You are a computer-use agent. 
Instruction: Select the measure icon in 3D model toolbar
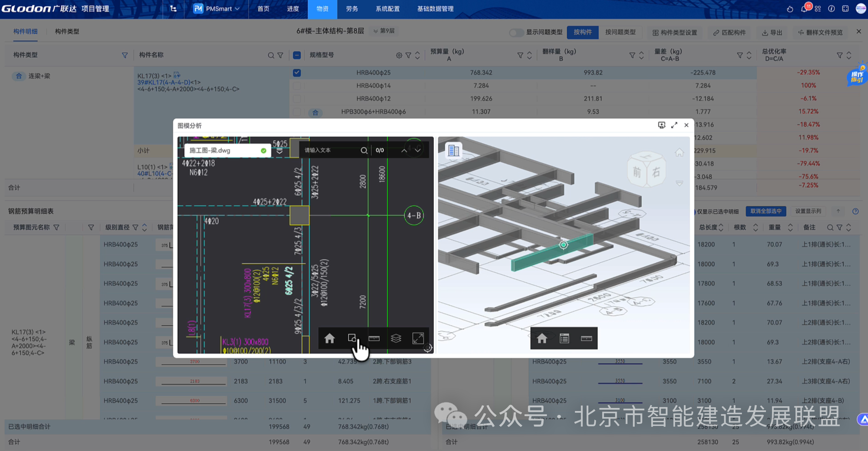[x=586, y=338]
